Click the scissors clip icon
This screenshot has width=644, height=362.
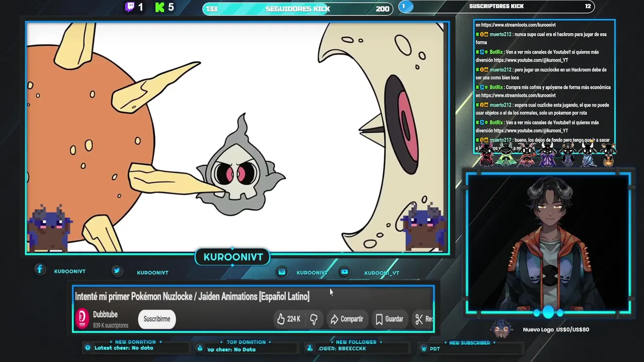(x=419, y=319)
